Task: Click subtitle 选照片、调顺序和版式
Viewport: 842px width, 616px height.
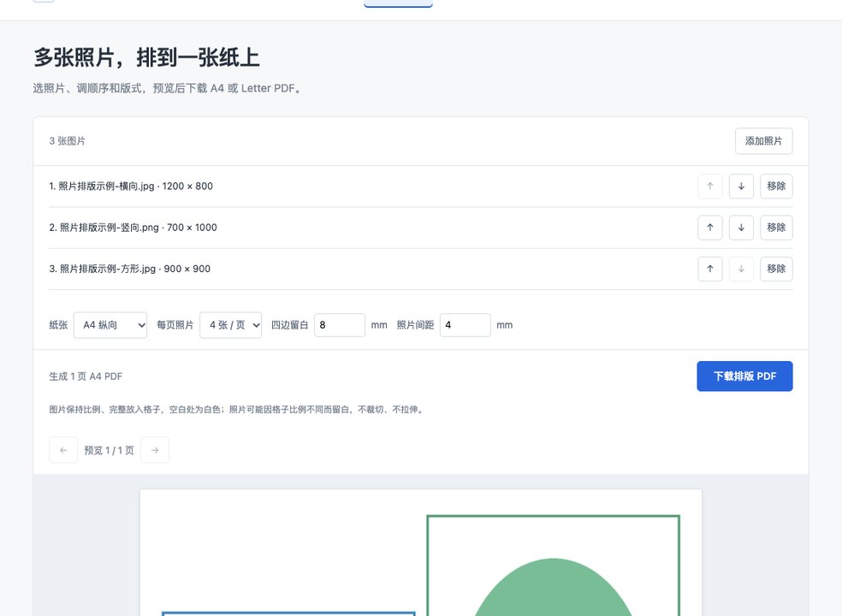Action: pyautogui.click(x=167, y=88)
